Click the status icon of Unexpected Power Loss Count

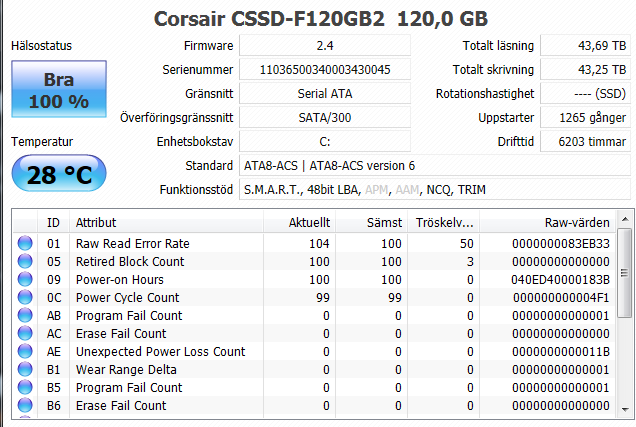click(25, 351)
